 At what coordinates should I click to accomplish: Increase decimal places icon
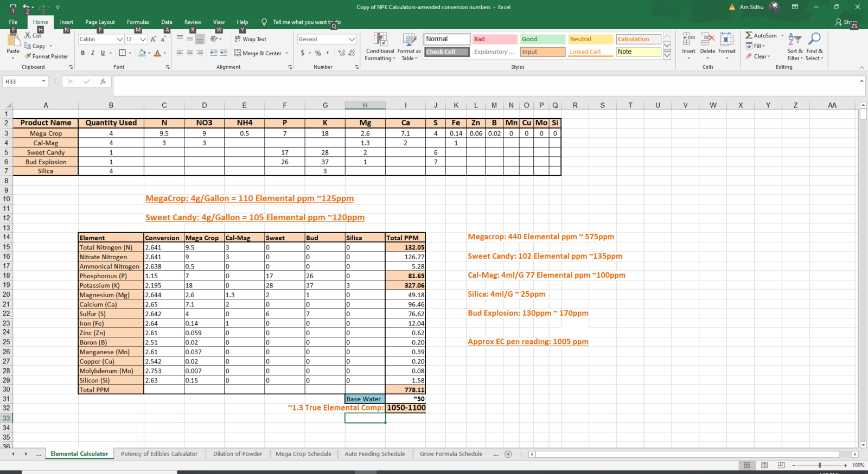[x=341, y=53]
